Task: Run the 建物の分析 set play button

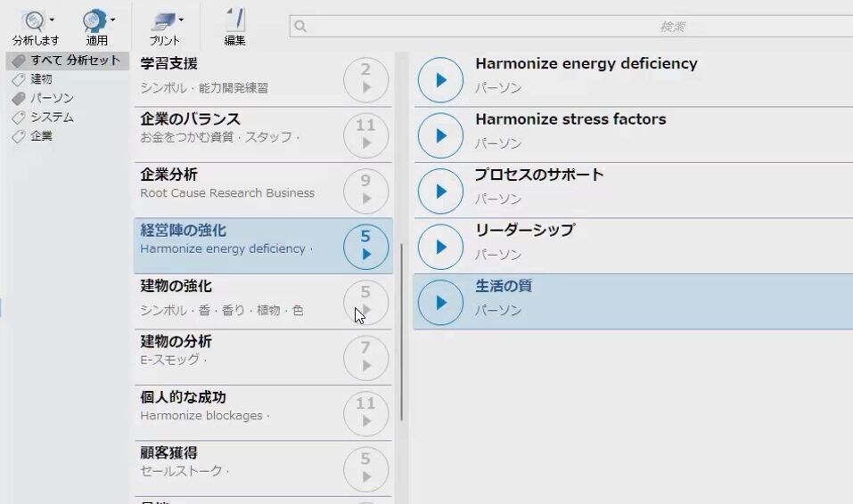Action: click(x=365, y=358)
